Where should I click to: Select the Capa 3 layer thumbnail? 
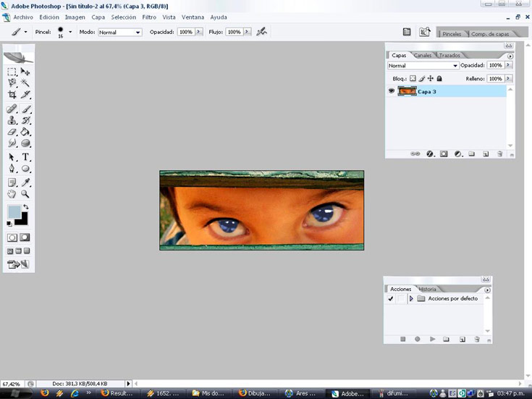click(x=407, y=91)
